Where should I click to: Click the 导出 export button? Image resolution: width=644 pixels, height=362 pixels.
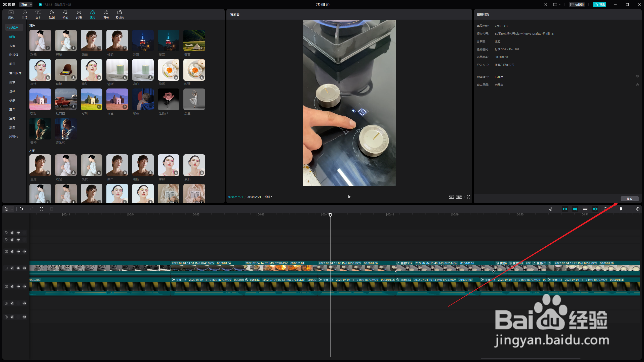(599, 5)
